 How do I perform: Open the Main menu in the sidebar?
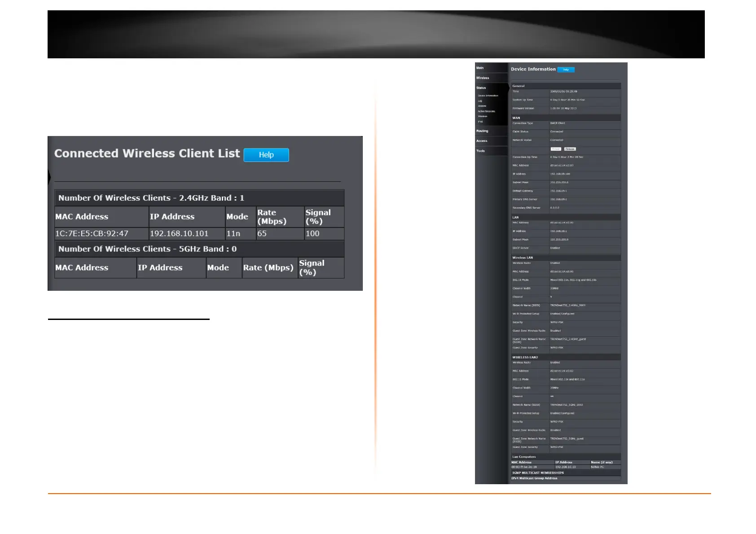pos(480,68)
